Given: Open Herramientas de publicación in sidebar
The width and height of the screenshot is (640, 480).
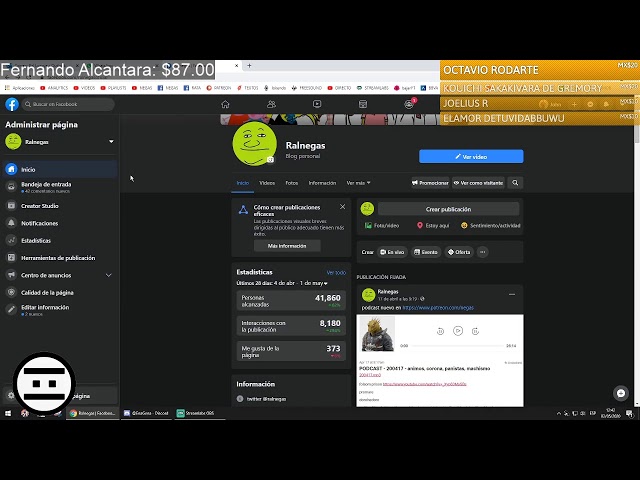Looking at the screenshot, I should coord(60,258).
